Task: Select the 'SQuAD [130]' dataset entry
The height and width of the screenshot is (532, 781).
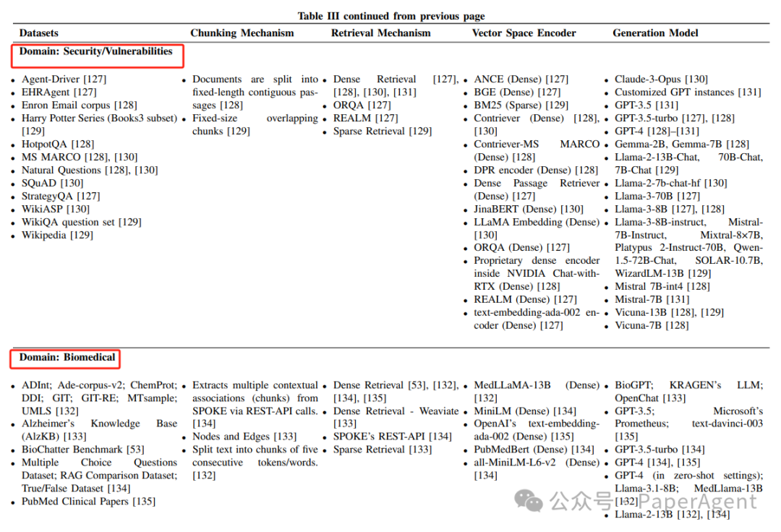Action: pyautogui.click(x=52, y=183)
